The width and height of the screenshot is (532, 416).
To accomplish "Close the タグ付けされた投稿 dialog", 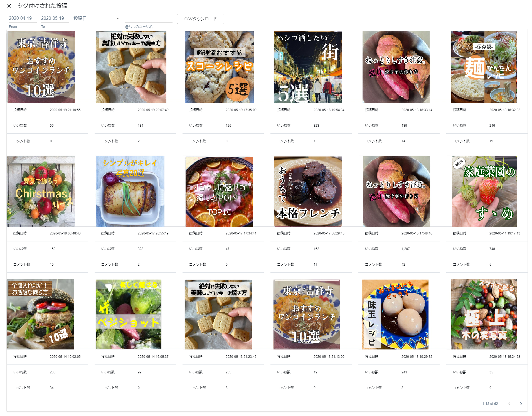I will [9, 6].
